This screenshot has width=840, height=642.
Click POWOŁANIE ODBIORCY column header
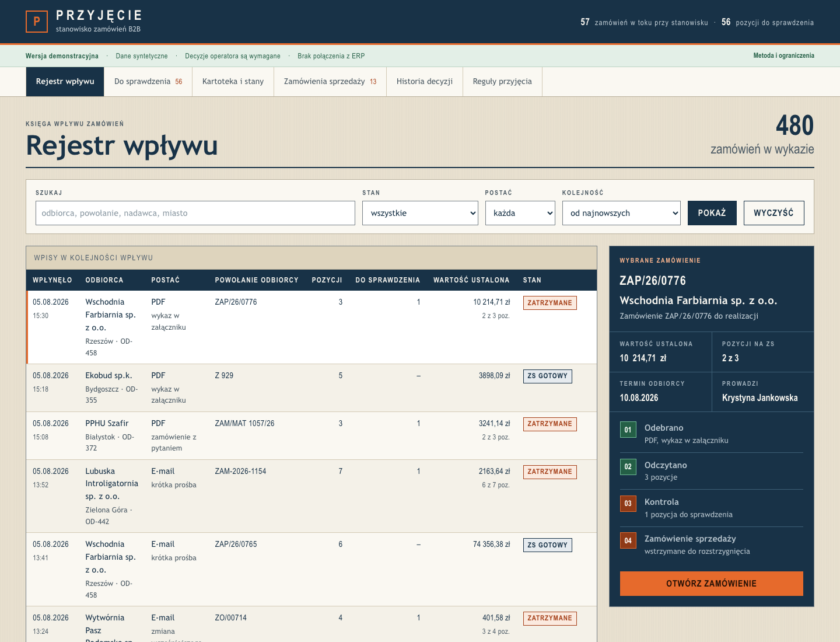tap(257, 280)
